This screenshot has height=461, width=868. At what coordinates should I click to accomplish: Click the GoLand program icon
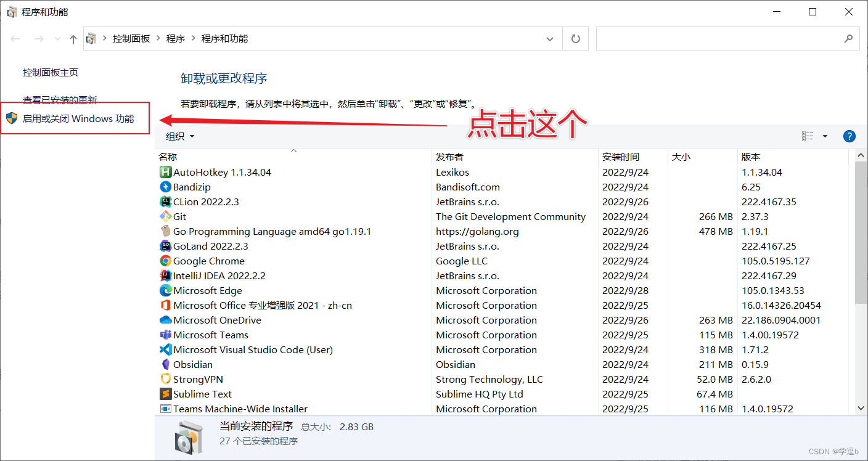[x=165, y=247]
